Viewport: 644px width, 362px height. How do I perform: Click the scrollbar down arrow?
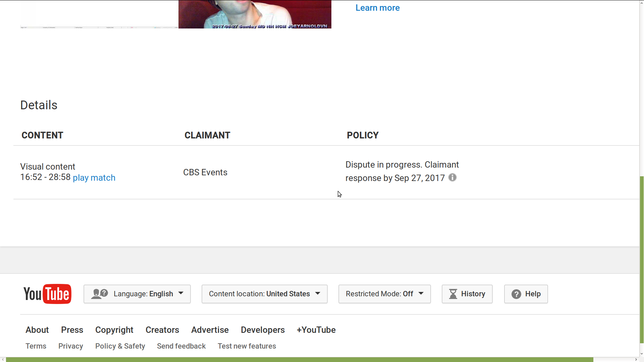(x=642, y=354)
